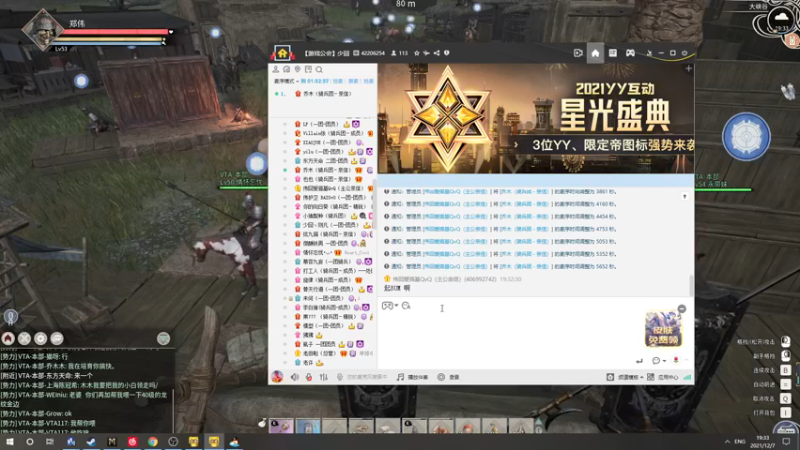This screenshot has height=450, width=800.
Task: Open the game emoji dropdown in chat input
Action: pyautogui.click(x=390, y=306)
